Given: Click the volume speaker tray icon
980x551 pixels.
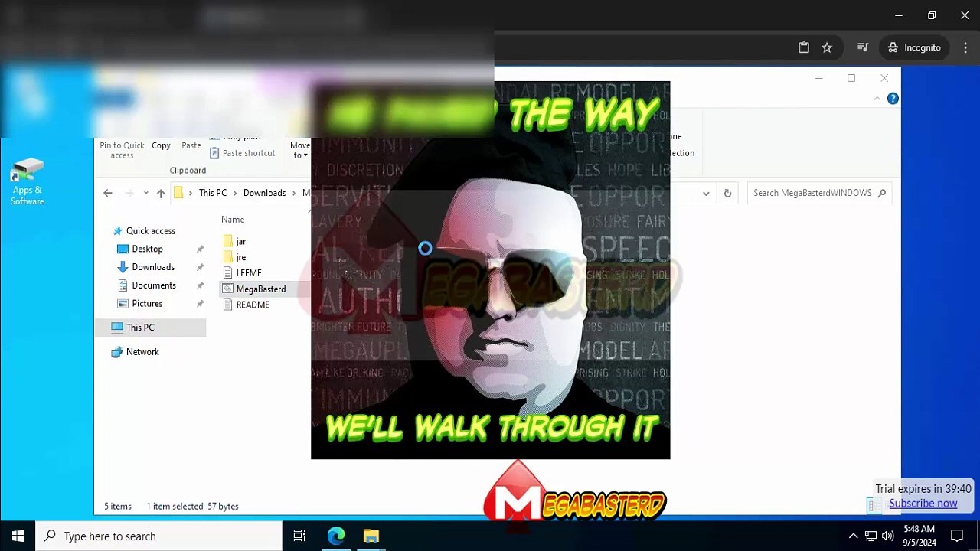Looking at the screenshot, I should 888,536.
